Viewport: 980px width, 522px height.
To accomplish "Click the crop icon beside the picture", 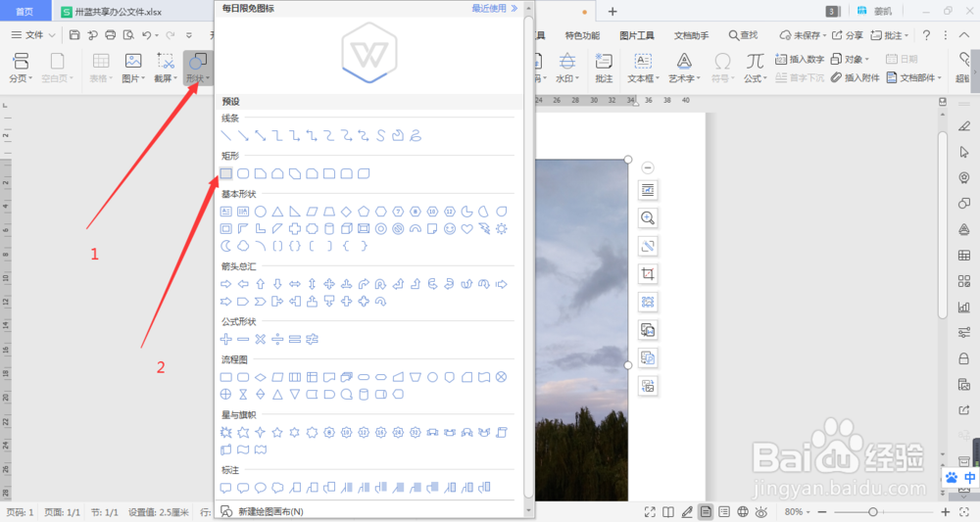I will coord(648,273).
